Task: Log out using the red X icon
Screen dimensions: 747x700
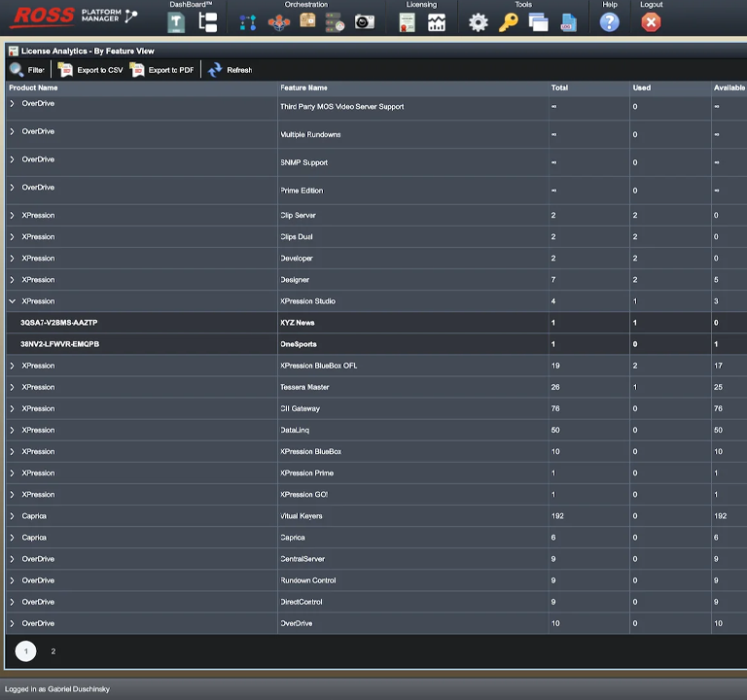Action: point(651,22)
